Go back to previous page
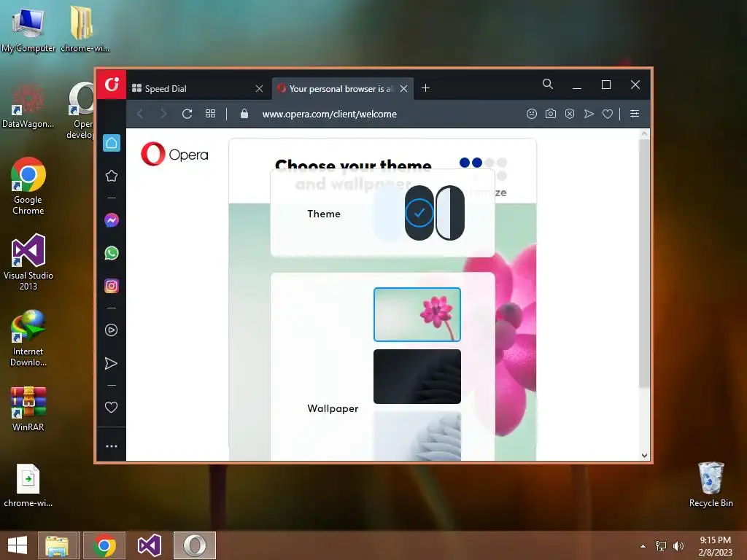Image resolution: width=747 pixels, height=560 pixels. coord(140,114)
